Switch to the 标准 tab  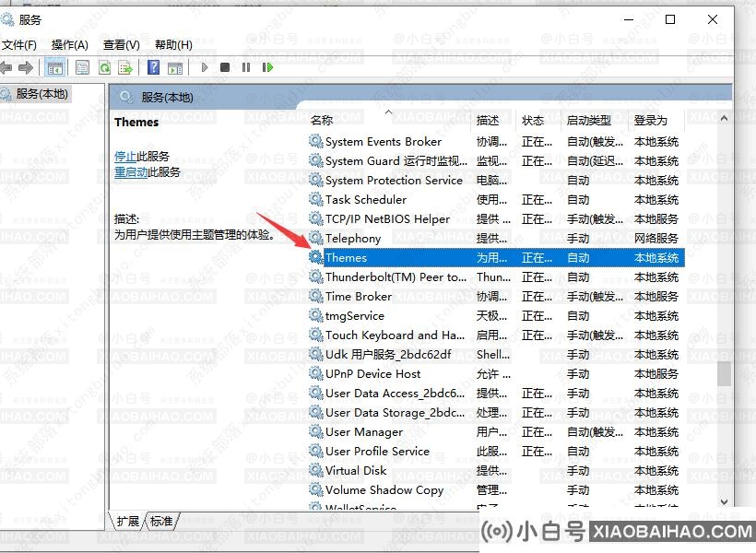click(x=161, y=521)
